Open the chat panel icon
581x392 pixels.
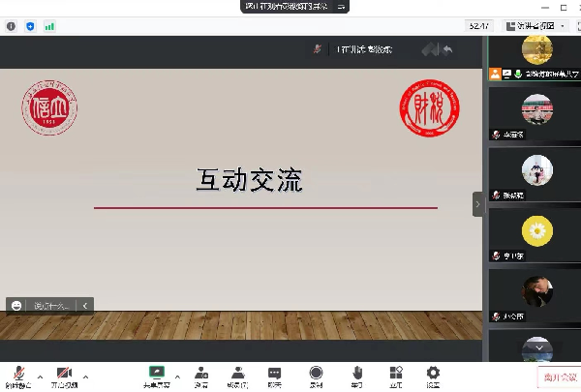(x=275, y=375)
